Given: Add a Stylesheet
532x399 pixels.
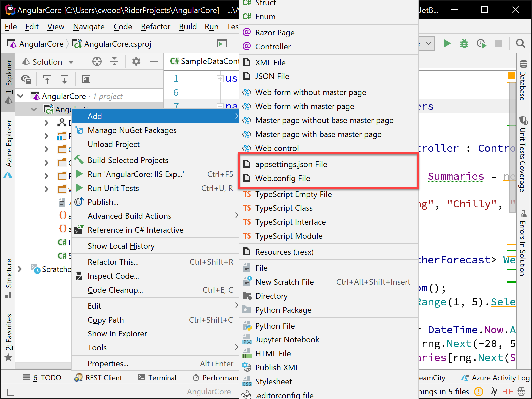Looking at the screenshot, I should (329, 381).
